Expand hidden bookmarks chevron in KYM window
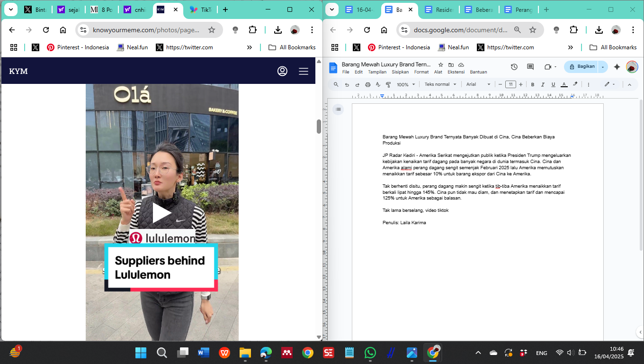This screenshot has height=364, width=644. coord(250,47)
